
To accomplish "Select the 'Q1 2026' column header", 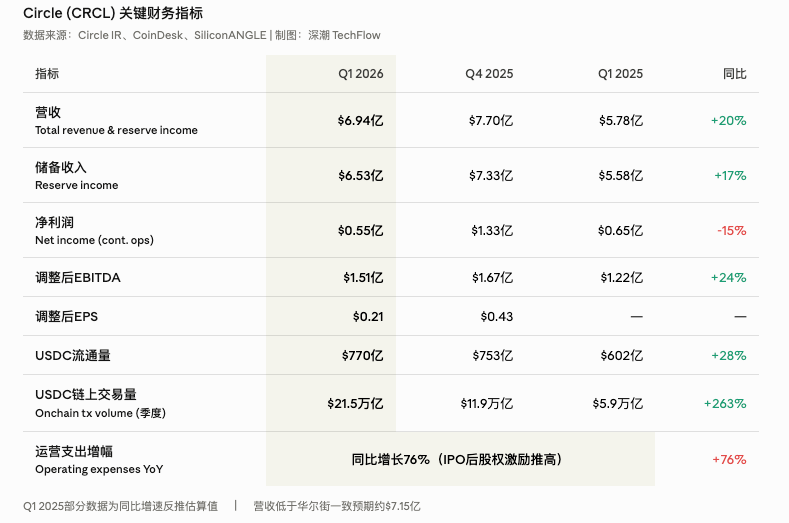I will [x=360, y=74].
